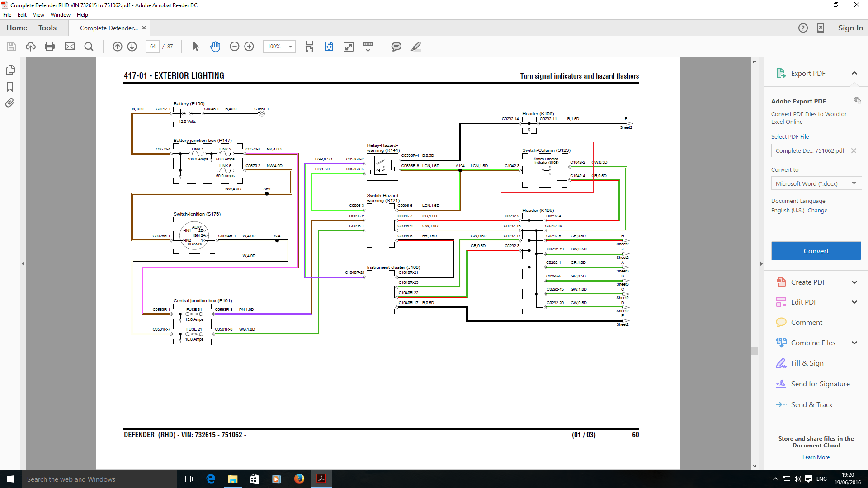Add a sticky note comment

click(396, 47)
